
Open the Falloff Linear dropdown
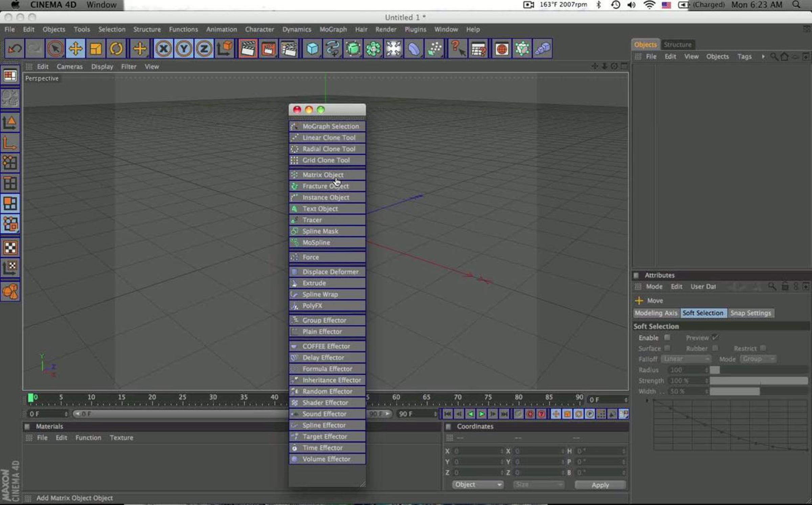pos(686,359)
